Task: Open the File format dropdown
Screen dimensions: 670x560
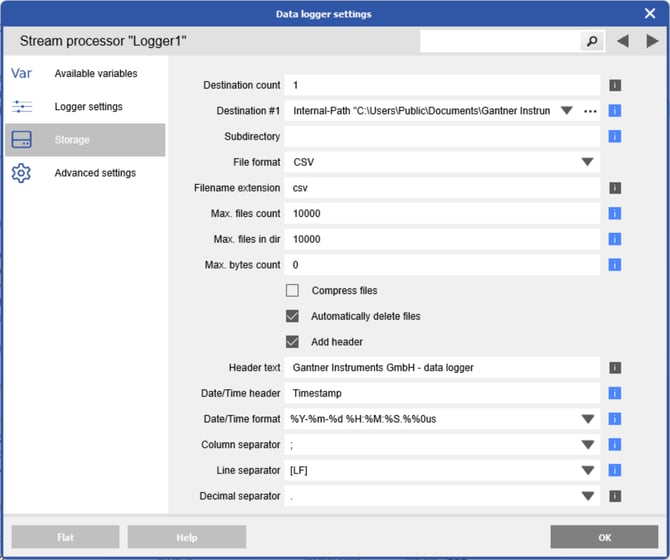Action: pos(588,162)
